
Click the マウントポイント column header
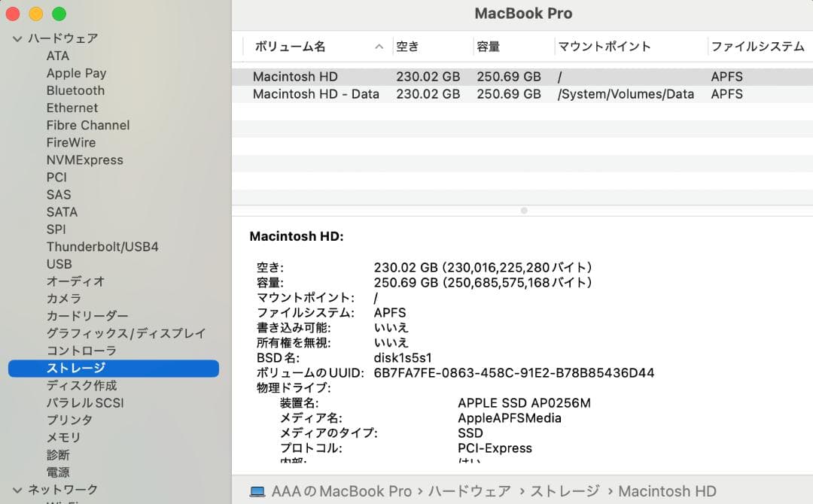tap(604, 47)
